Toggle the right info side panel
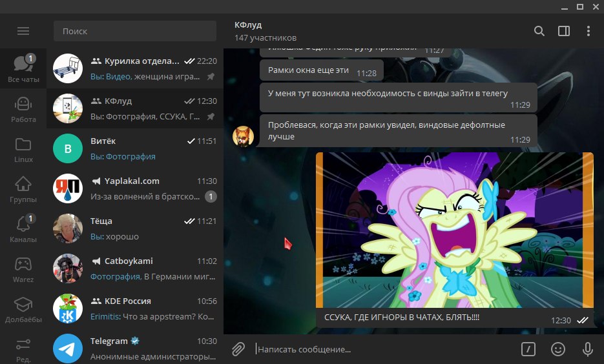Image resolution: width=604 pixels, height=364 pixels. [564, 31]
